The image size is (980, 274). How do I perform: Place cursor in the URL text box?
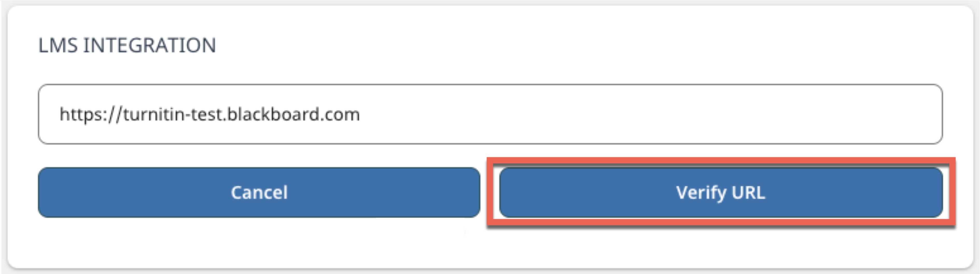[x=490, y=114]
